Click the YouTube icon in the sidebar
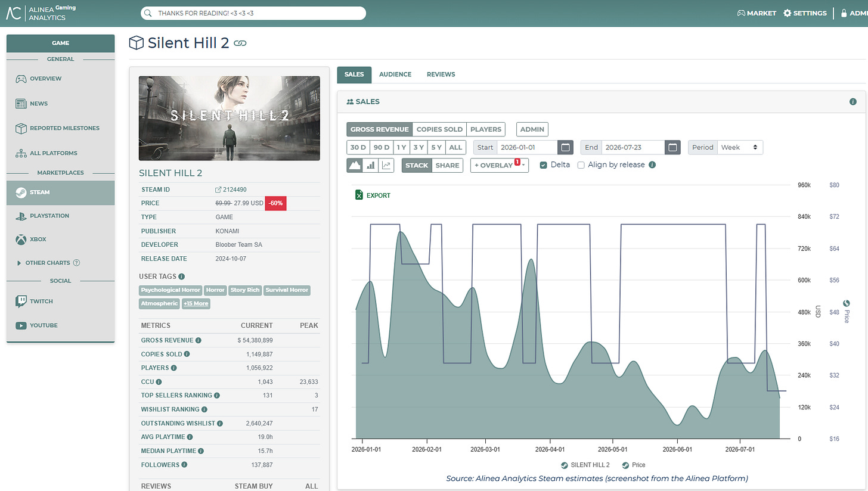The image size is (868, 491). (21, 325)
